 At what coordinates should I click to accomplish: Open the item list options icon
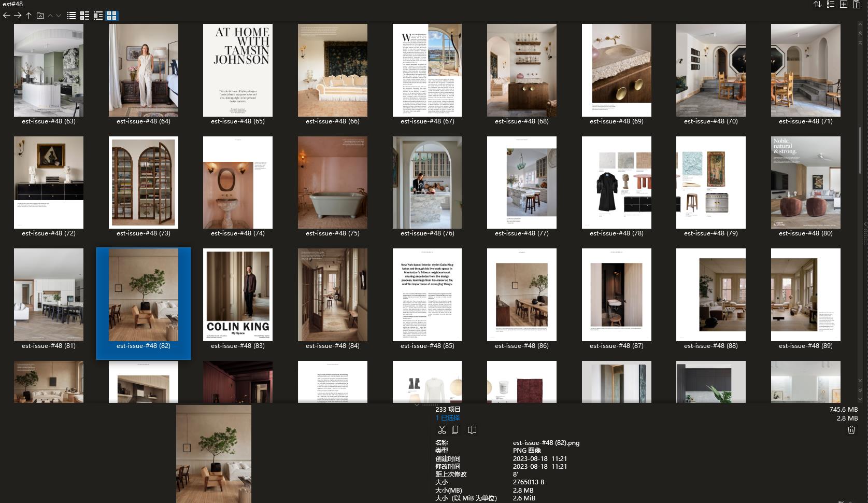(x=831, y=5)
